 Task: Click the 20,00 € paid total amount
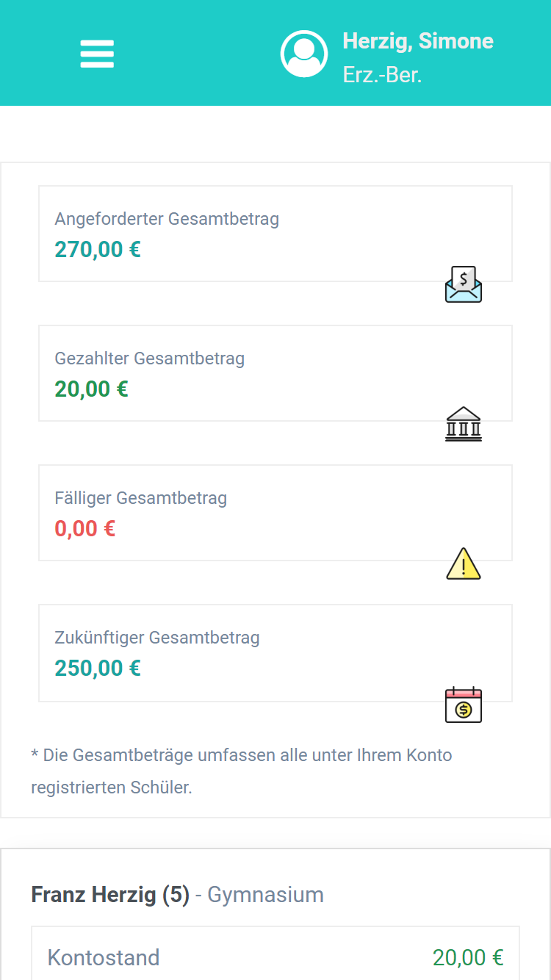[x=90, y=389]
